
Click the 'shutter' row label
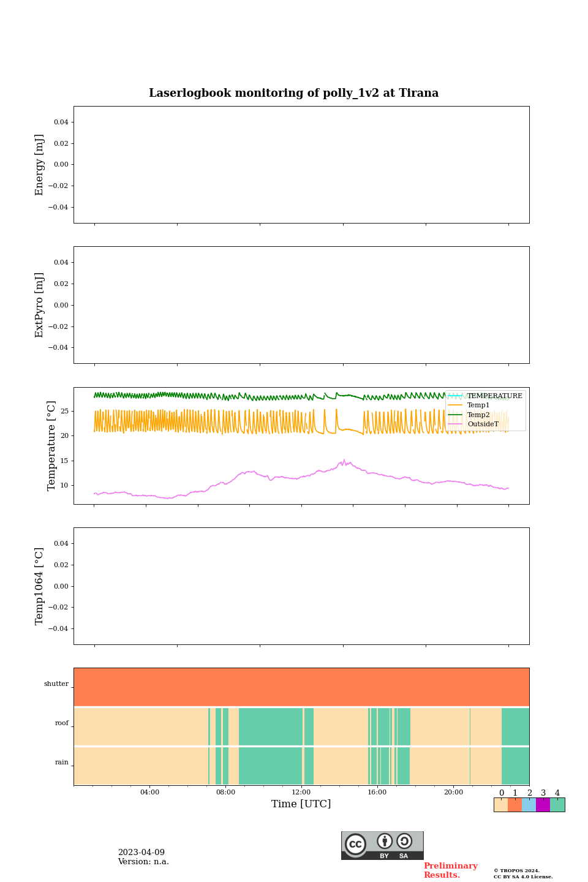[56, 684]
